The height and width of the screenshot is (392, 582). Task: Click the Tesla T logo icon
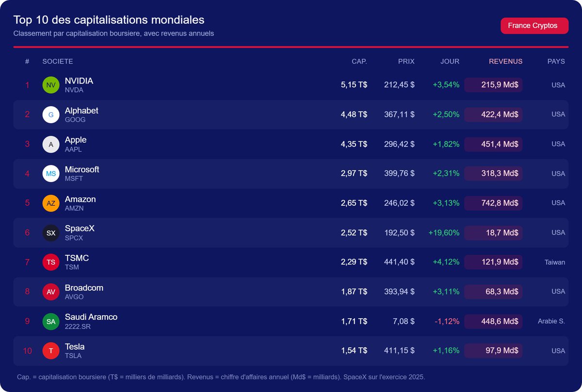51,351
